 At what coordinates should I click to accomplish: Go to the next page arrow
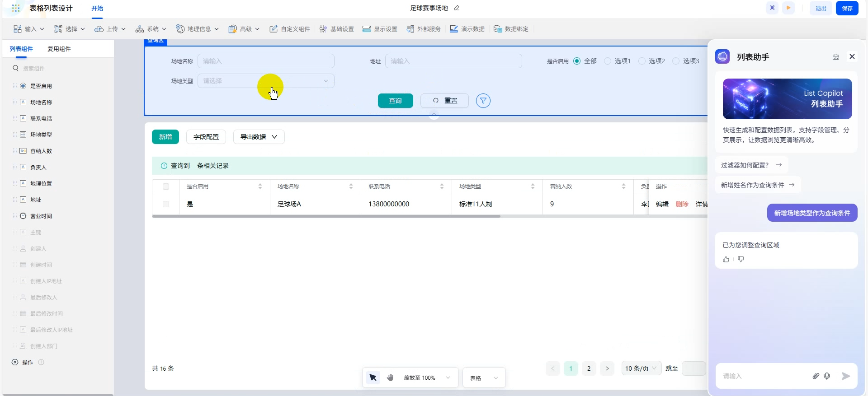(607, 368)
